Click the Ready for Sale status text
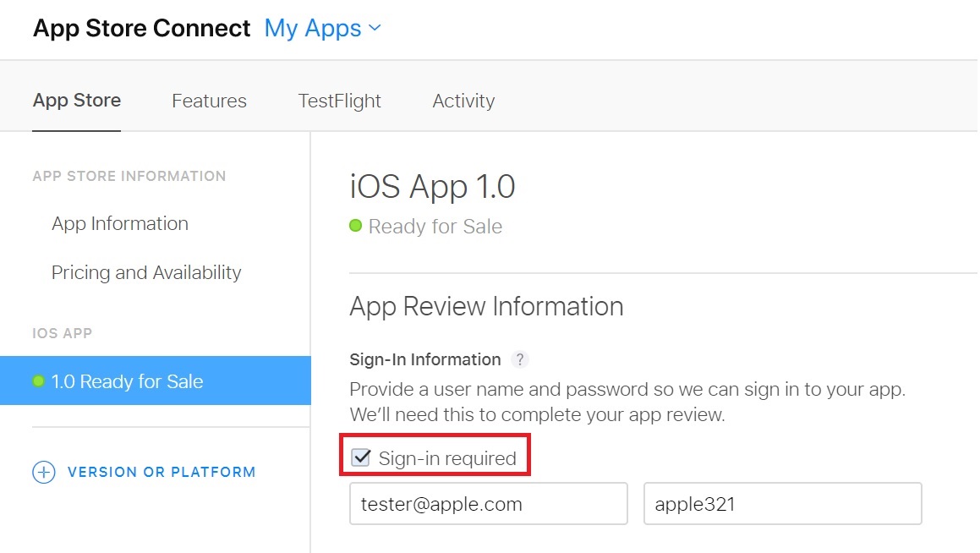Viewport: 980px width, 553px height. point(435,227)
